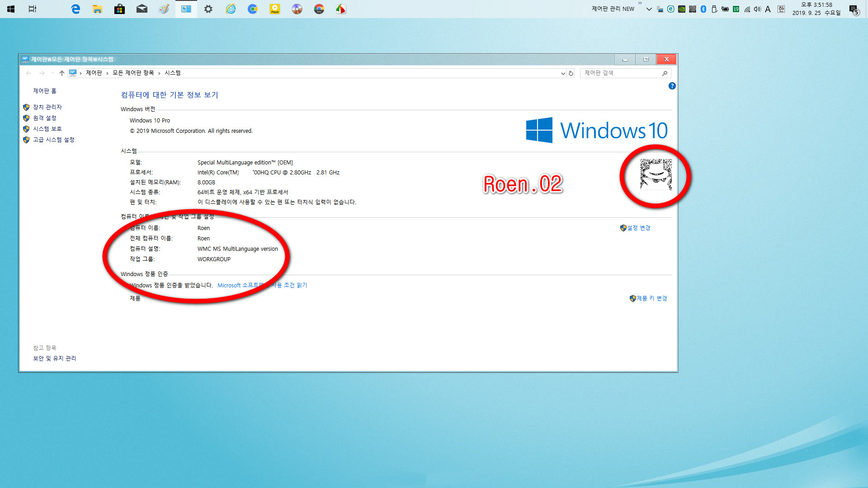Click the blue help question mark icon
Screen dimensions: 868x488
point(672,86)
